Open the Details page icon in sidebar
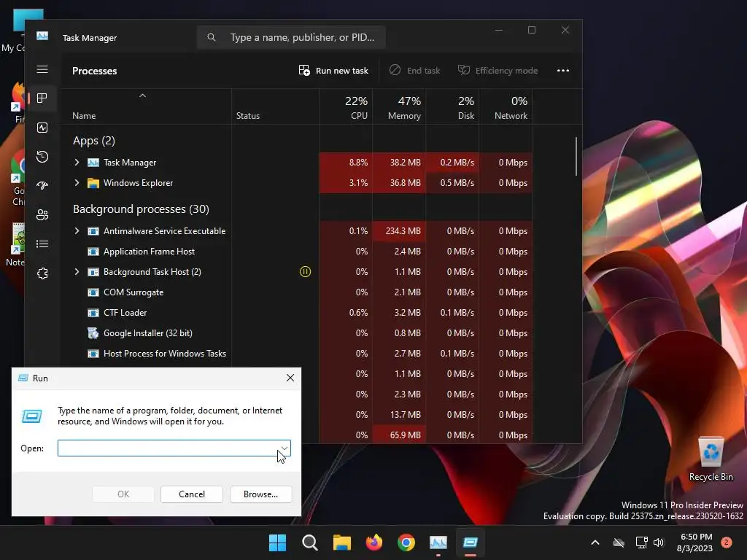The image size is (747, 560). 42,244
